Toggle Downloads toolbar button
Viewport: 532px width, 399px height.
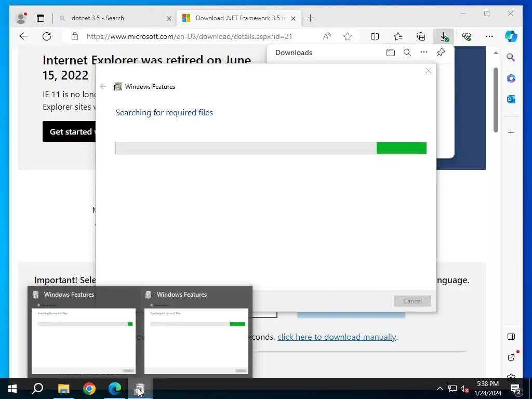444,36
